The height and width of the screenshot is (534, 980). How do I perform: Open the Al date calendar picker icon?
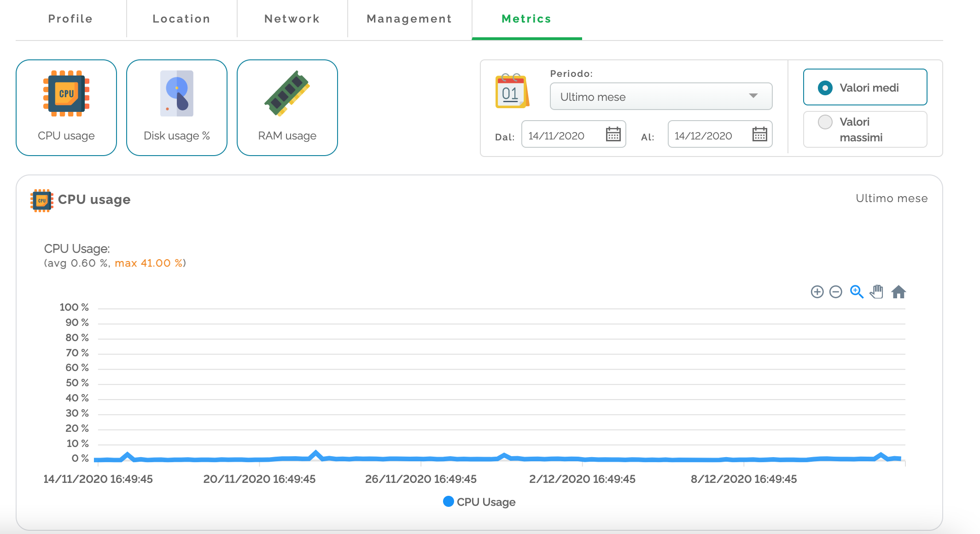pos(759,134)
